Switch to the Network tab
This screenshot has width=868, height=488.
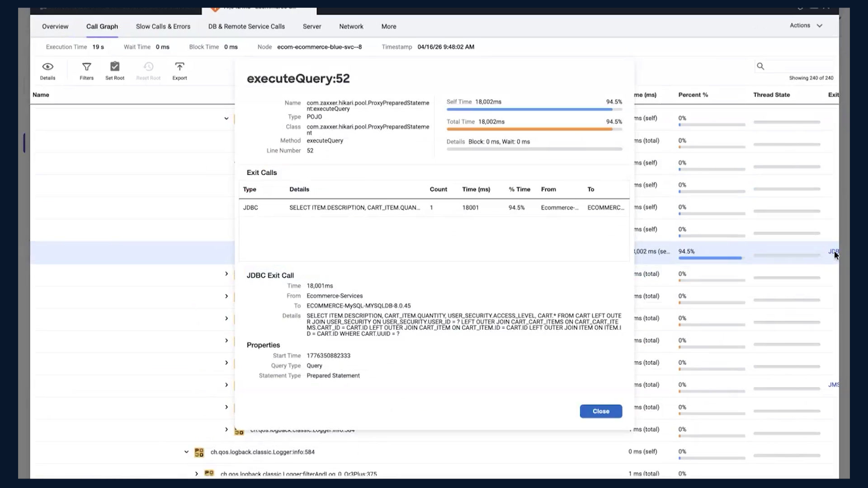(351, 26)
